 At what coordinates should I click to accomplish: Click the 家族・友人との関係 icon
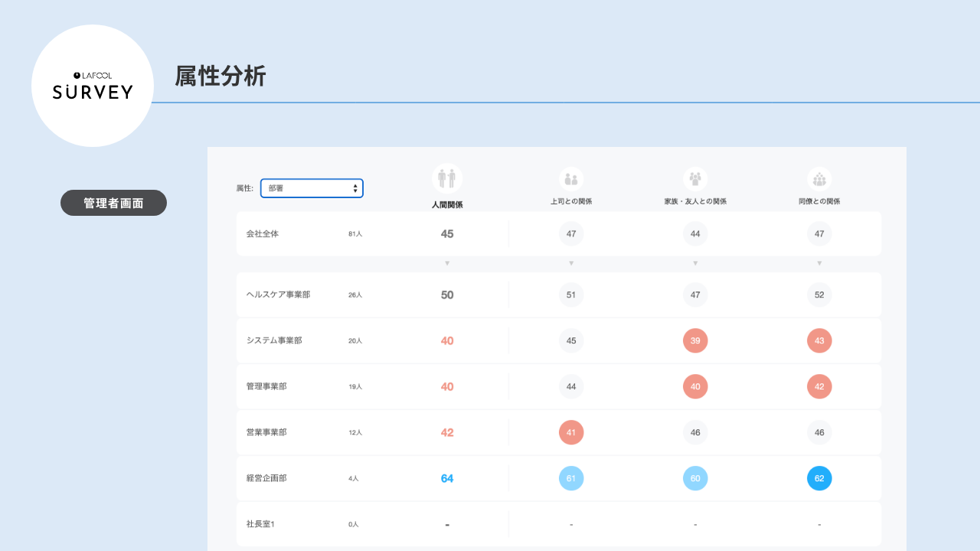click(x=695, y=179)
